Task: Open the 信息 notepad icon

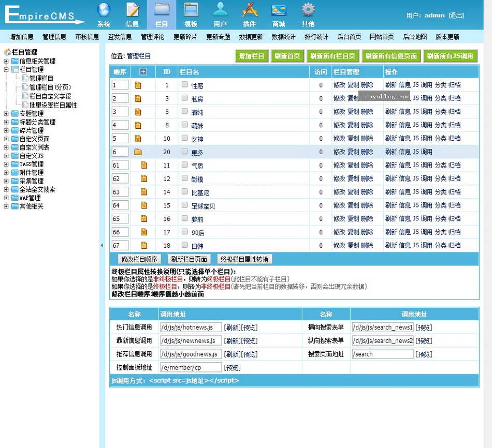Action: click(x=133, y=10)
